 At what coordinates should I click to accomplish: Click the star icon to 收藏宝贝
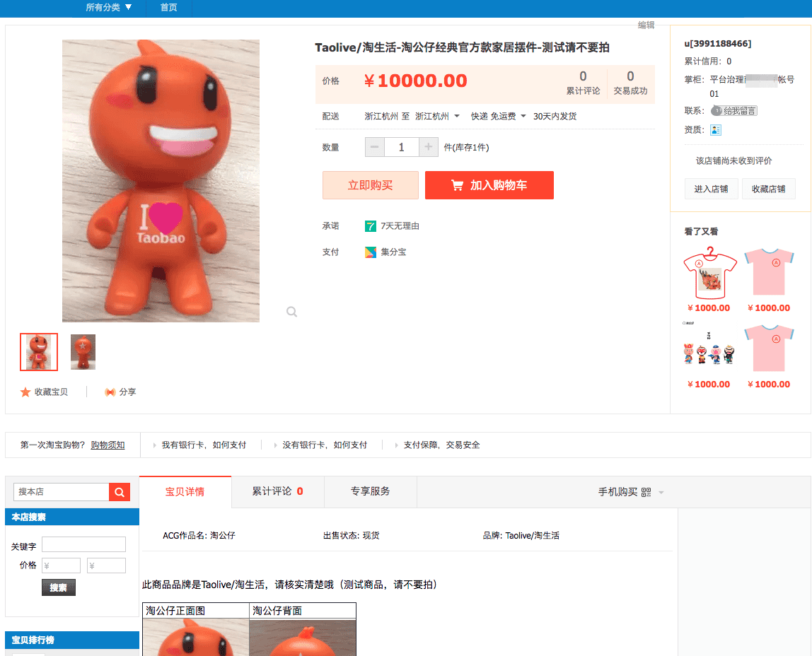(25, 392)
